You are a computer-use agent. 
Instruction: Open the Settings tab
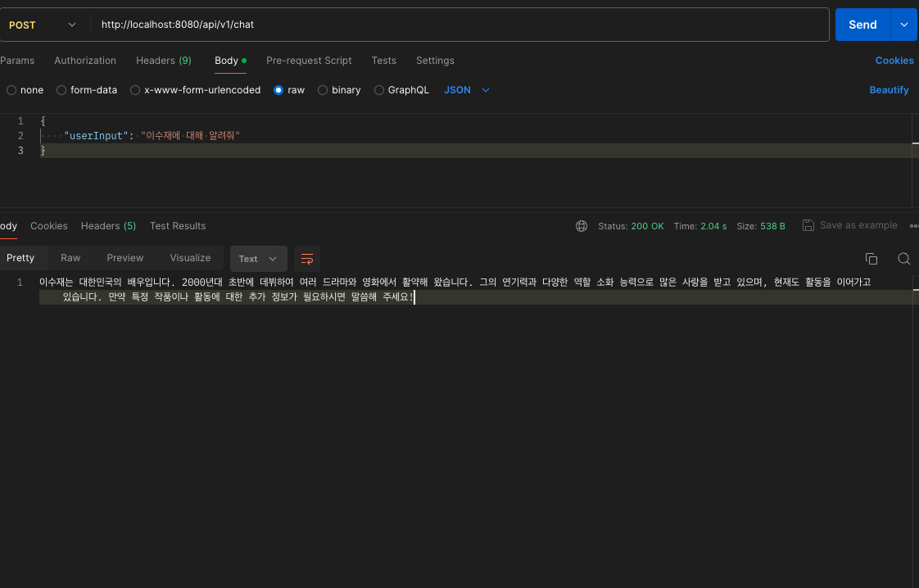click(435, 61)
